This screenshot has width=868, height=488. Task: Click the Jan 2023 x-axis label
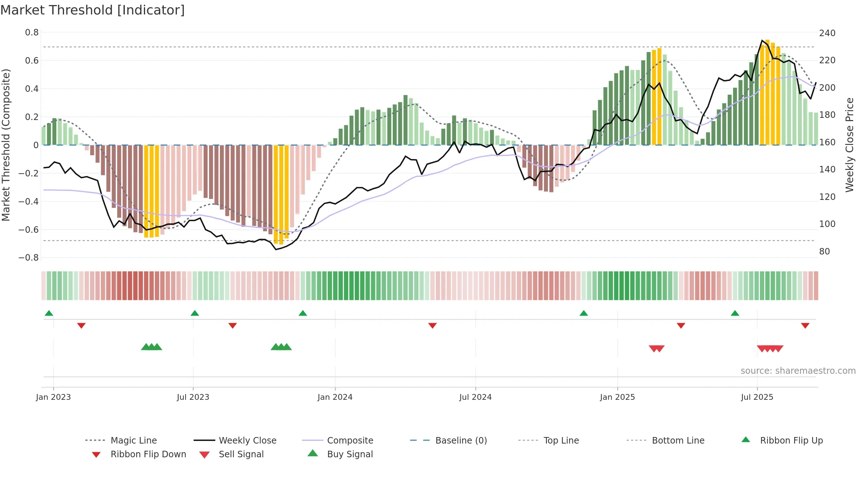coord(54,397)
